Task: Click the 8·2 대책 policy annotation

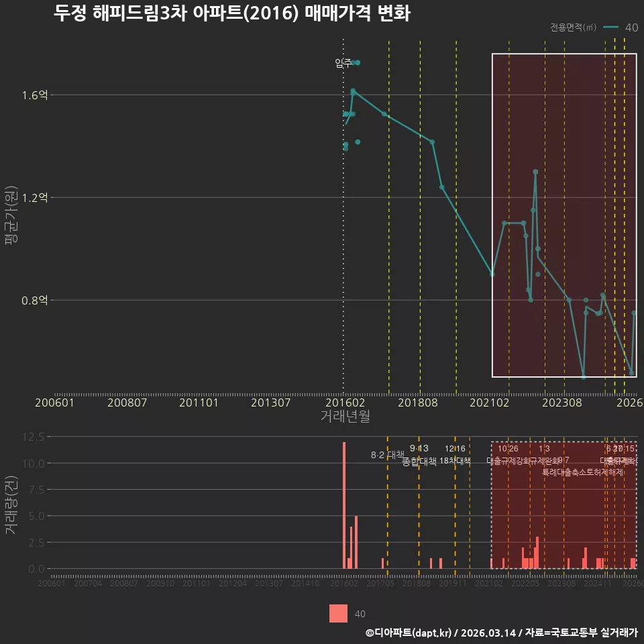Action: [x=387, y=455]
